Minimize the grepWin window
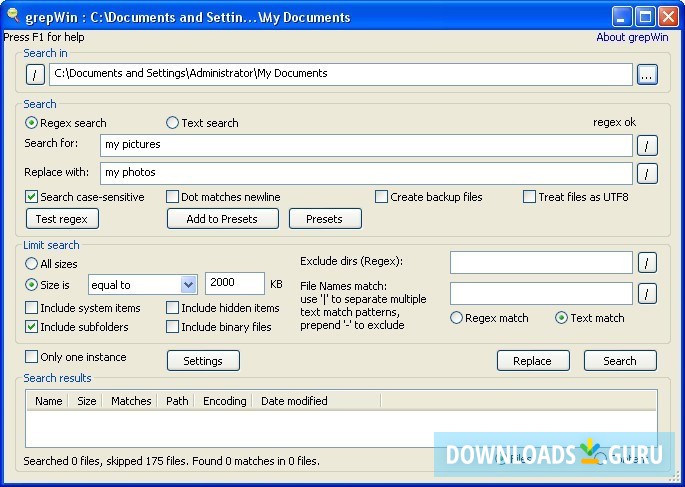This screenshot has width=685, height=487. tap(622, 17)
